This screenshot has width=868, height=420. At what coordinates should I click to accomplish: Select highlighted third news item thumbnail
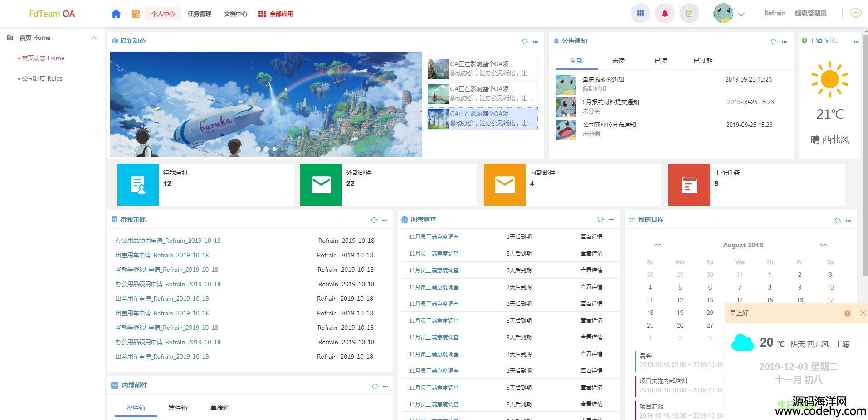click(439, 119)
